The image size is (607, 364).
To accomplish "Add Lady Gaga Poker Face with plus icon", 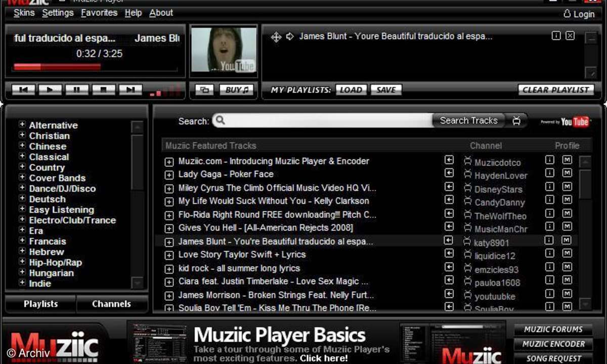I will click(x=169, y=175).
